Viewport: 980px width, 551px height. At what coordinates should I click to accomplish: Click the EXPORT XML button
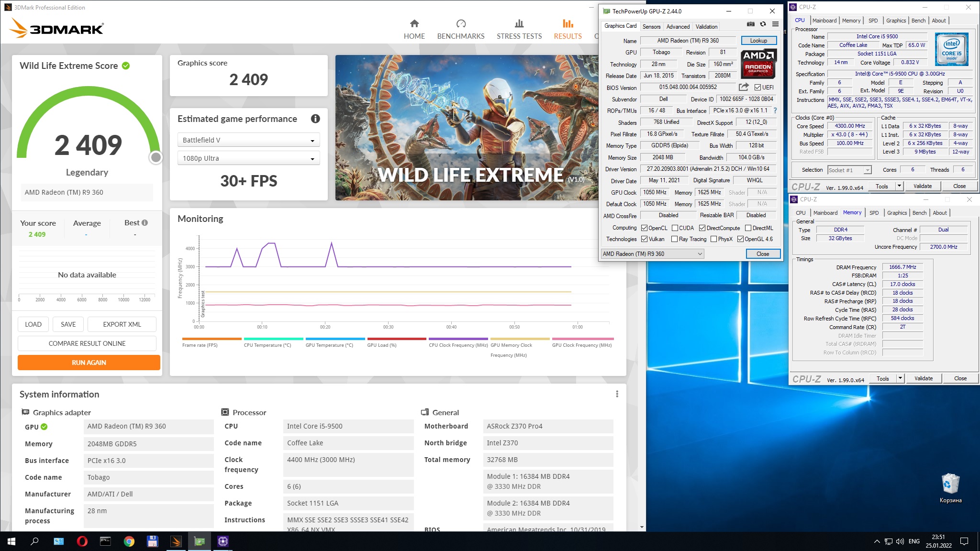pos(122,324)
